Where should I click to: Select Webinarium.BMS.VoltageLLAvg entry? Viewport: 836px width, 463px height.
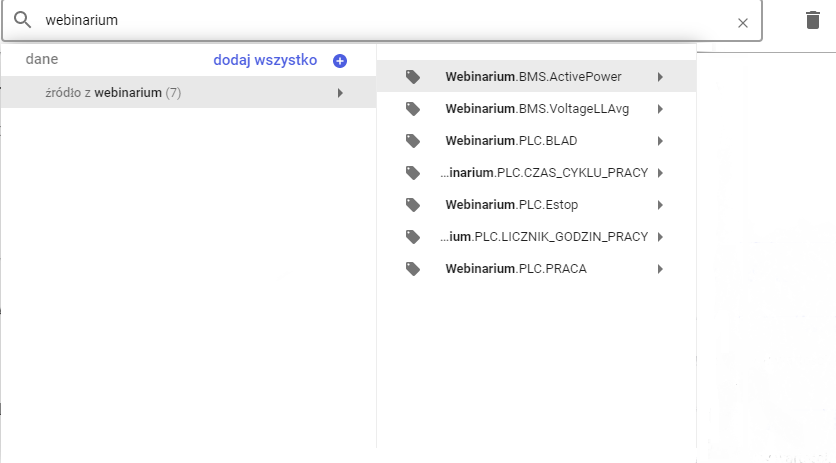[x=536, y=109]
